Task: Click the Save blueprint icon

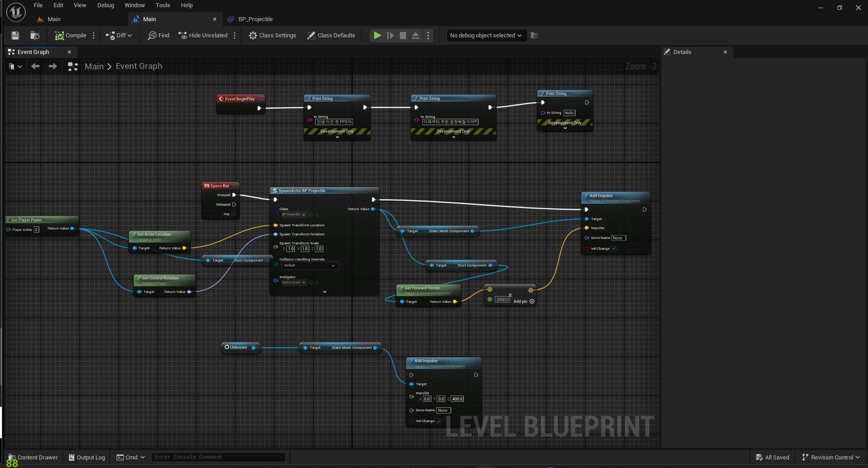Action: tap(15, 36)
